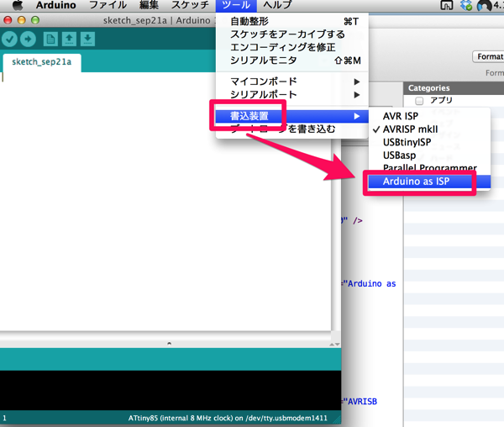Click the Upload arrow toolbar icon
This screenshot has height=427, width=504.
point(28,40)
